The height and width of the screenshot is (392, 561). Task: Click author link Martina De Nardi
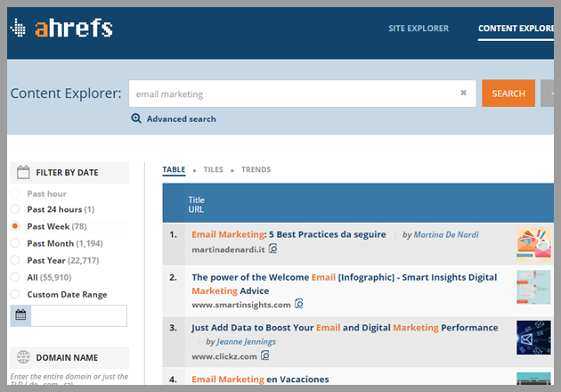pos(446,235)
